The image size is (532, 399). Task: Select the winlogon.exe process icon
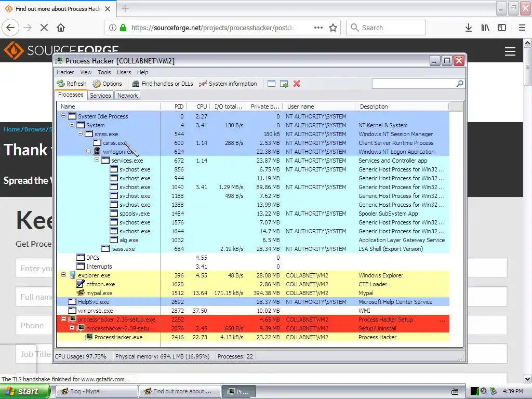click(97, 151)
